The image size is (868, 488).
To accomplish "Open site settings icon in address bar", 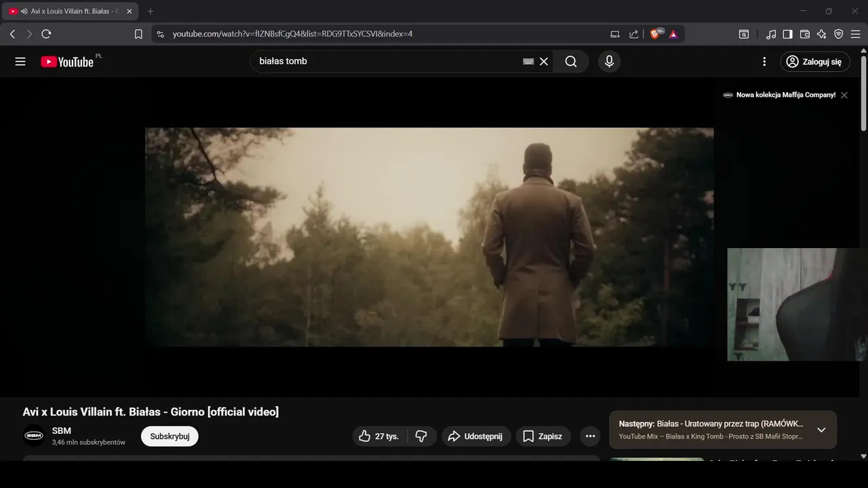I will click(160, 34).
